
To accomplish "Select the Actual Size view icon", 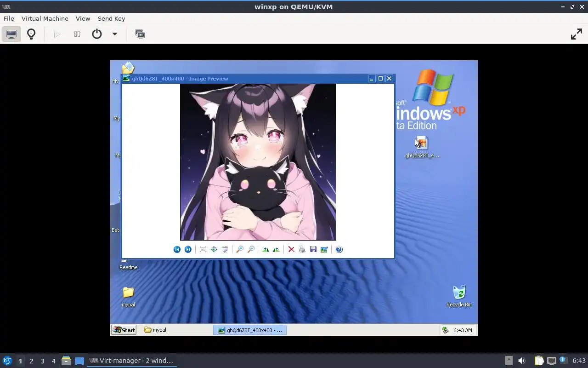I will (x=214, y=249).
